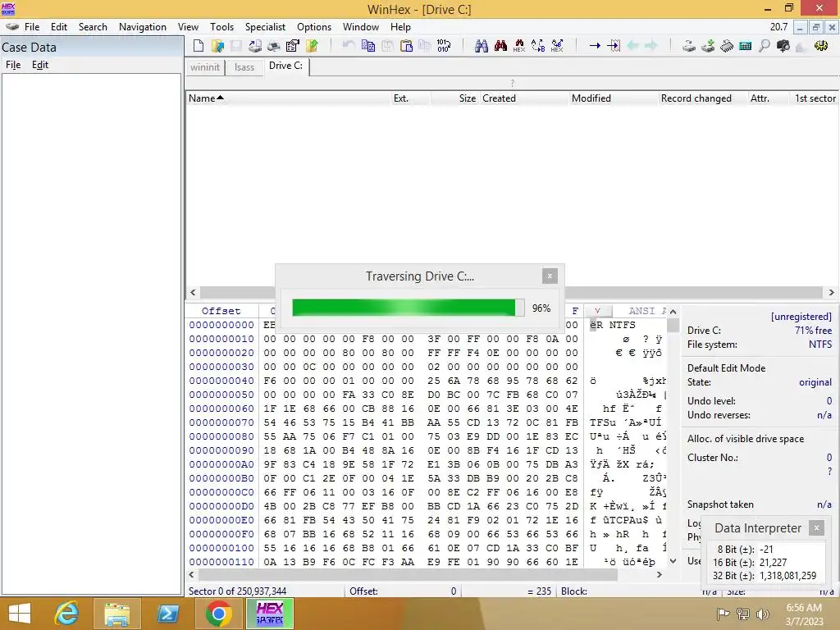Open File Explorer from the taskbar

tap(116, 614)
